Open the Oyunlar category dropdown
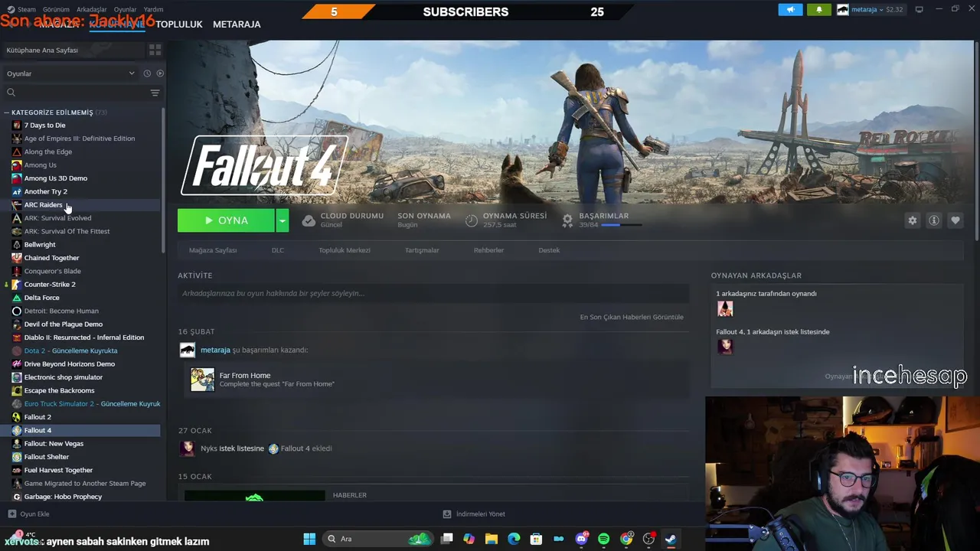 [70, 73]
